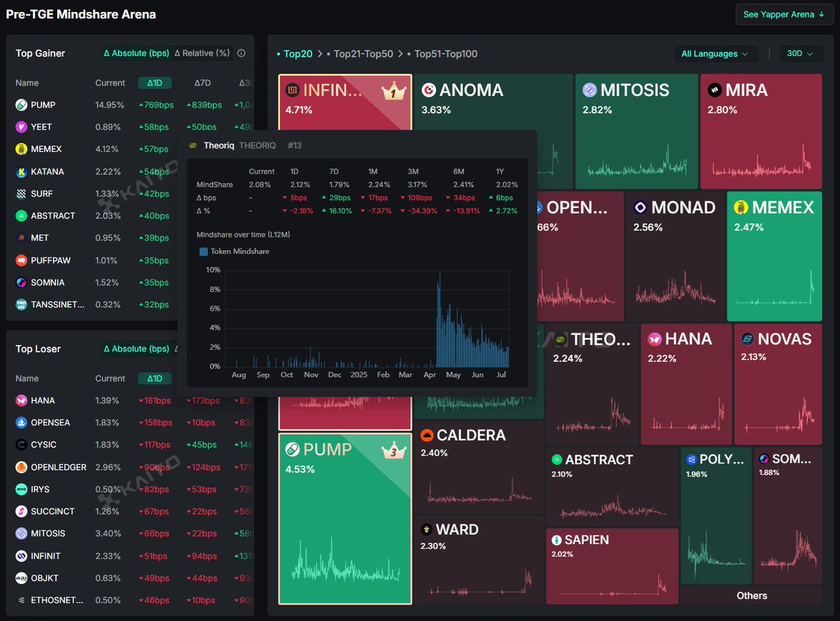Click the 14.95% current value for PUMP

[110, 105]
